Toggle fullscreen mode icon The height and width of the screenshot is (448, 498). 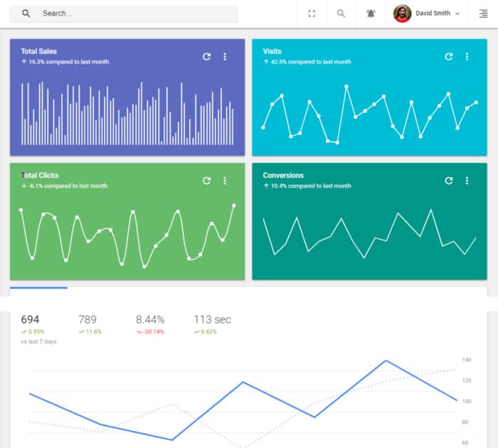[312, 14]
